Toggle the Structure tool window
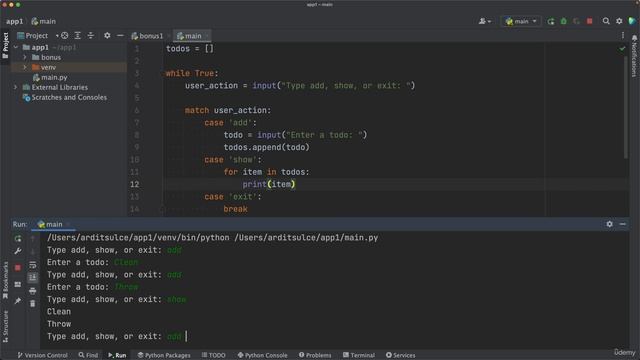 (x=5, y=326)
